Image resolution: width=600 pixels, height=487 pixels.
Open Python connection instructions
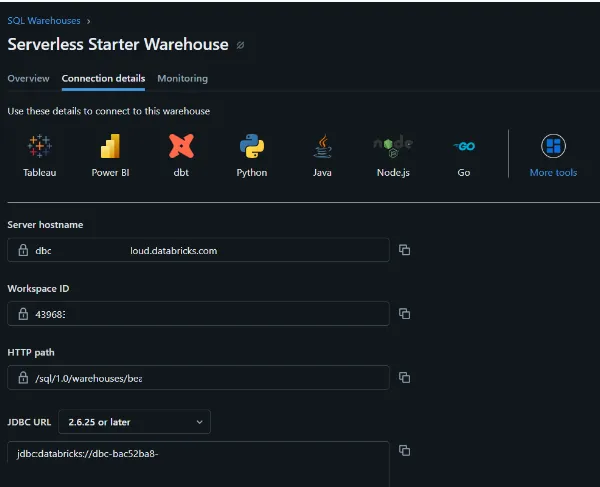(x=252, y=155)
